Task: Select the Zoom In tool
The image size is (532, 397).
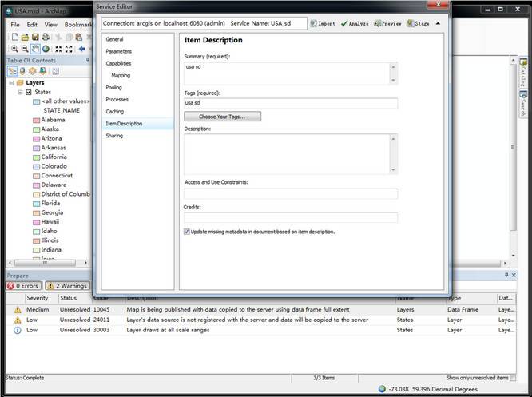Action: tap(14, 49)
